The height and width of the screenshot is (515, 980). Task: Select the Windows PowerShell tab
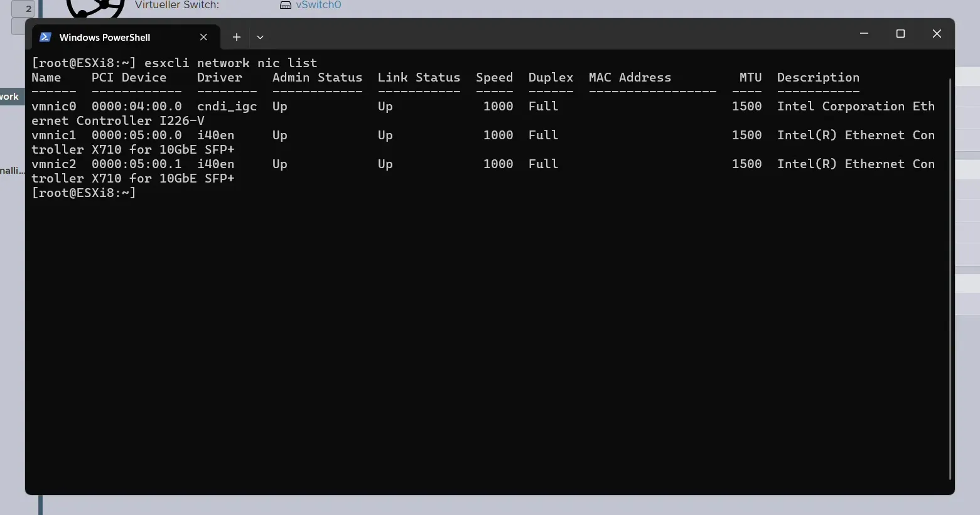pyautogui.click(x=105, y=38)
